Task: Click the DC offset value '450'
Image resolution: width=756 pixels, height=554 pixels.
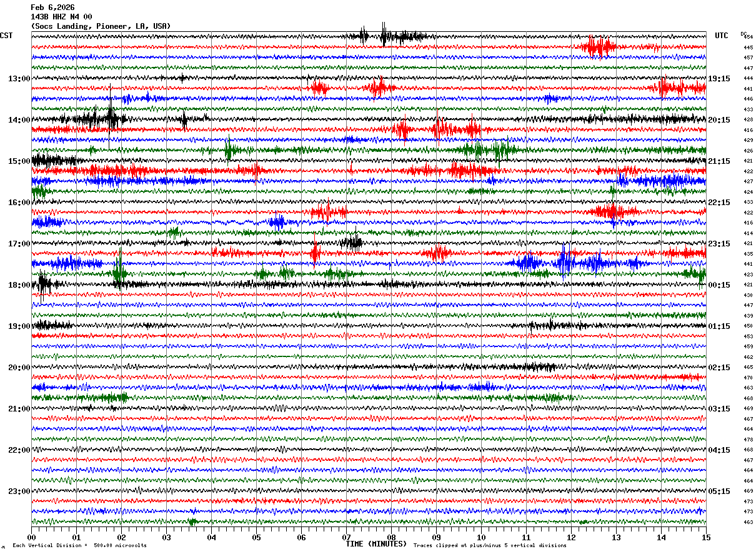Action: point(748,326)
